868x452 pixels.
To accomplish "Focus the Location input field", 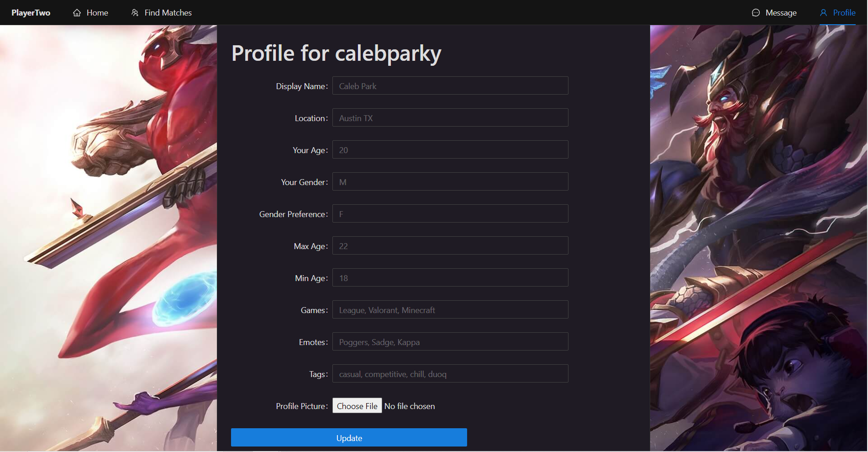I will [x=450, y=117].
